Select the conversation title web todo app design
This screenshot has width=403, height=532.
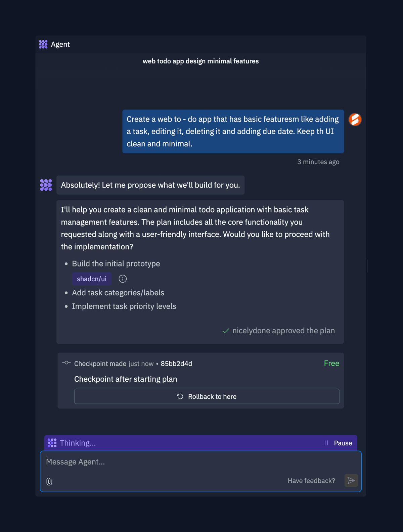point(201,61)
